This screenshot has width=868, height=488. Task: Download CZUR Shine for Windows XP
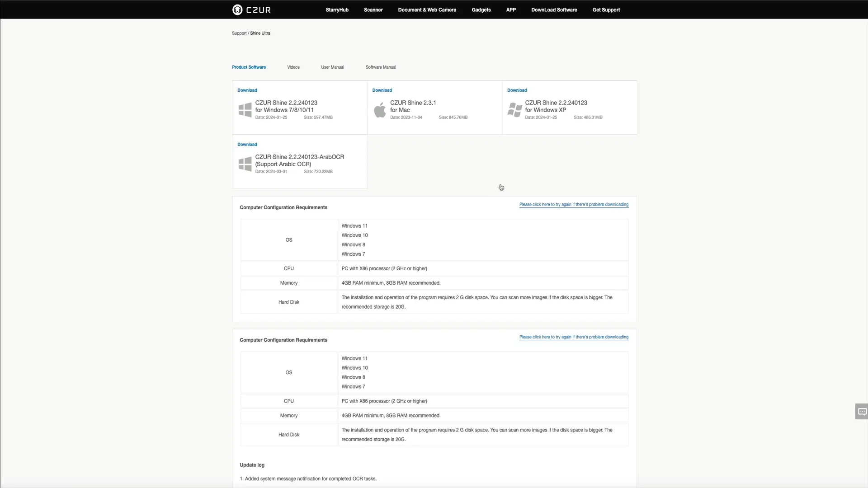[x=517, y=90]
